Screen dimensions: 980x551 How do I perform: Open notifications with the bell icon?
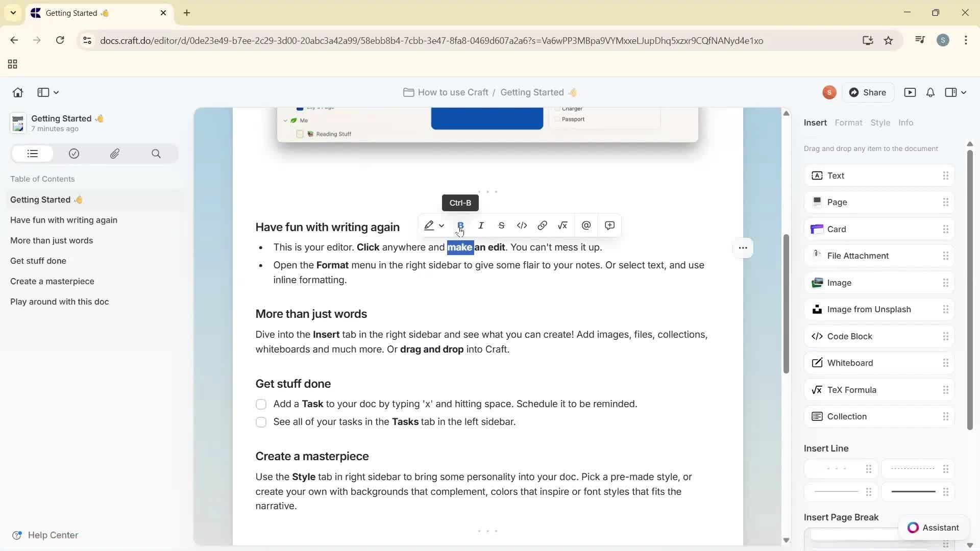click(x=930, y=92)
